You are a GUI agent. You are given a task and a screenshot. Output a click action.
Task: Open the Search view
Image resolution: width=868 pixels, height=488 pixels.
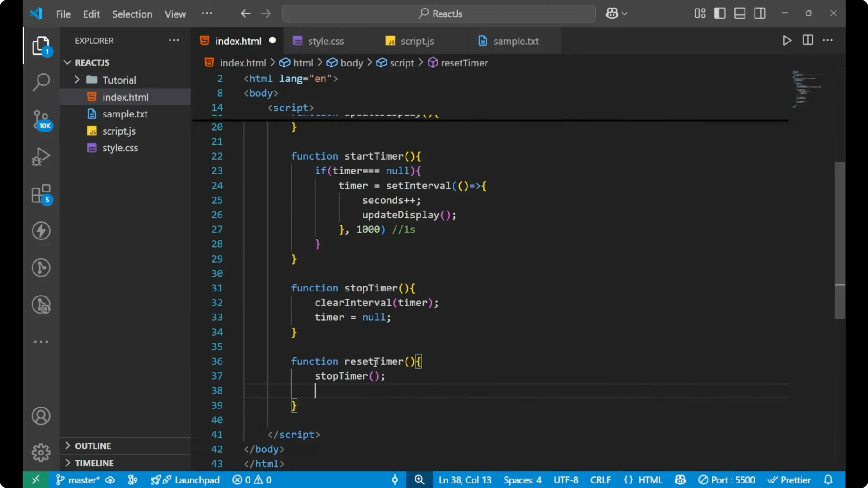point(41,82)
